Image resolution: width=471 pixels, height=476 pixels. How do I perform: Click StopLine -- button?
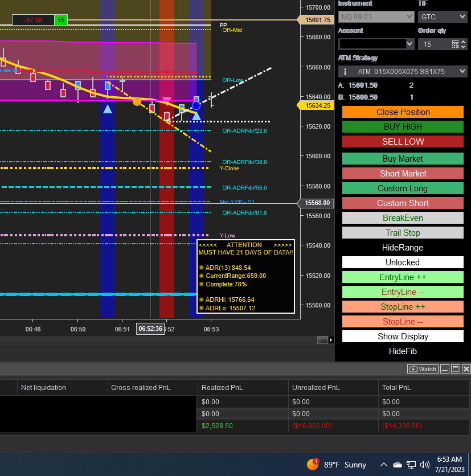click(x=403, y=322)
